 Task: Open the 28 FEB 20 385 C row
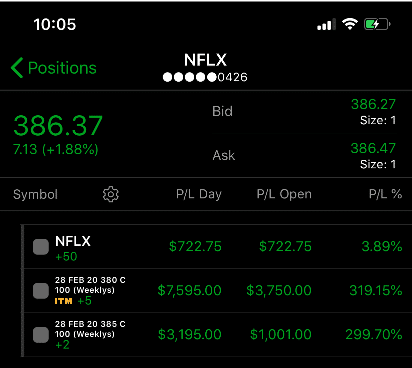(218, 334)
